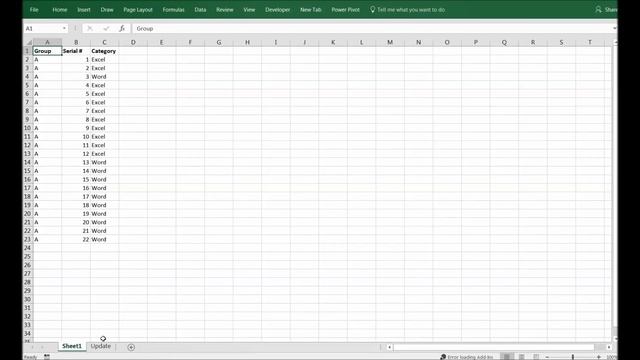
Task: Click the Tell me what you want search box
Action: pyautogui.click(x=411, y=9)
